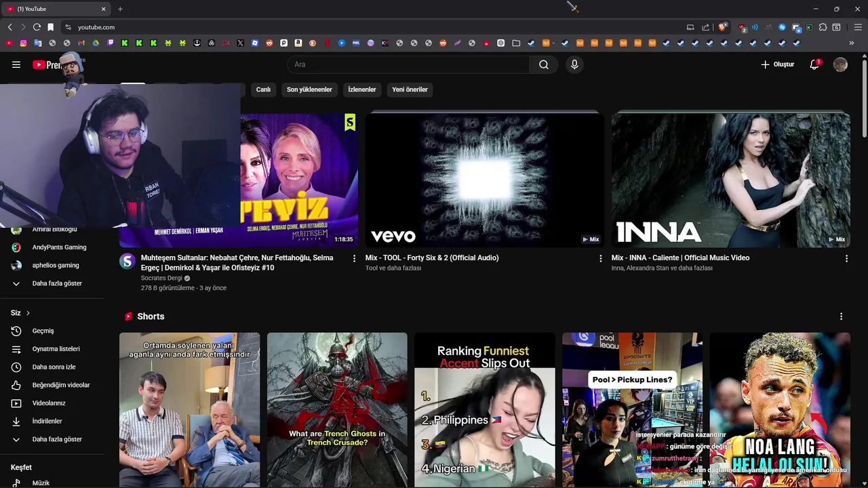Open options menu for INNA Caliente mix
The height and width of the screenshot is (488, 868).
tap(846, 258)
